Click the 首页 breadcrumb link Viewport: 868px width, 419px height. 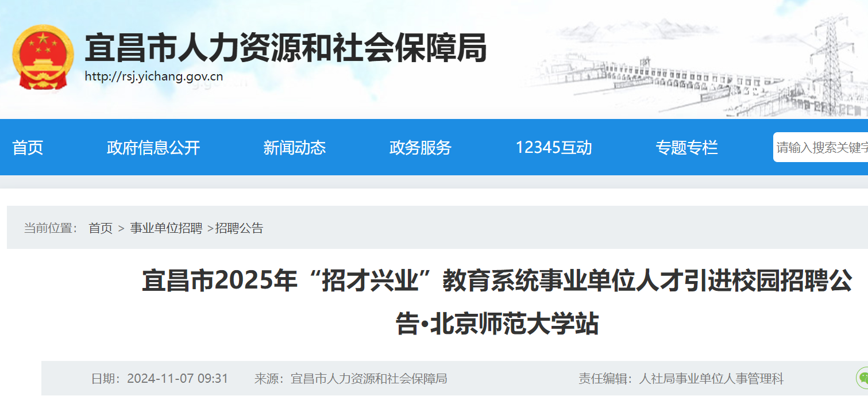tap(101, 228)
